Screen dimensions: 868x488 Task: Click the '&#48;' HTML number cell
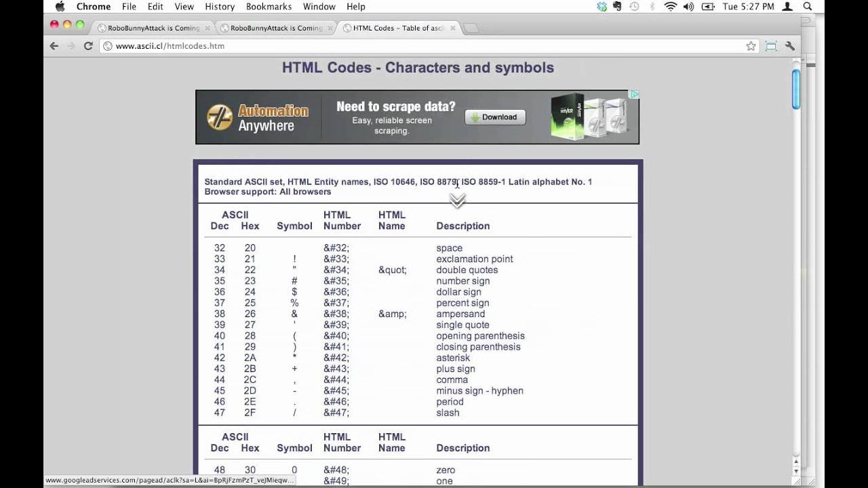(336, 470)
